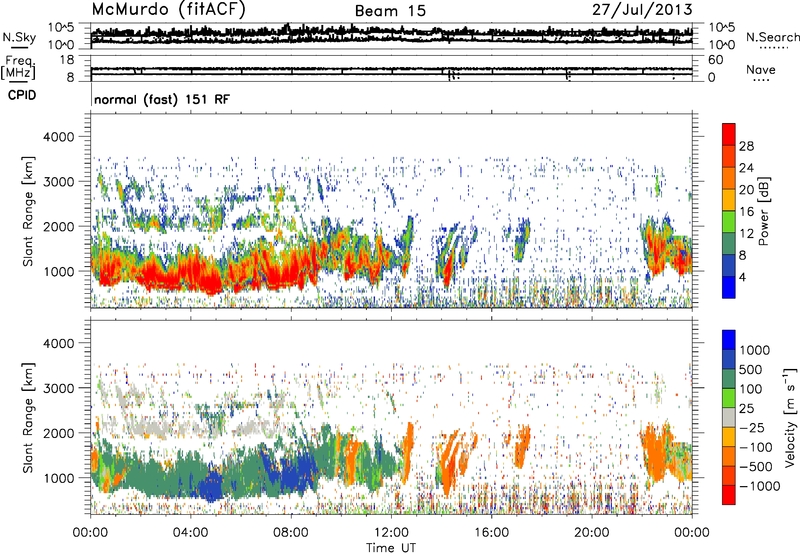This screenshot has height=554, width=800.
Task: Click the Time UT axis label
Action: [x=391, y=548]
